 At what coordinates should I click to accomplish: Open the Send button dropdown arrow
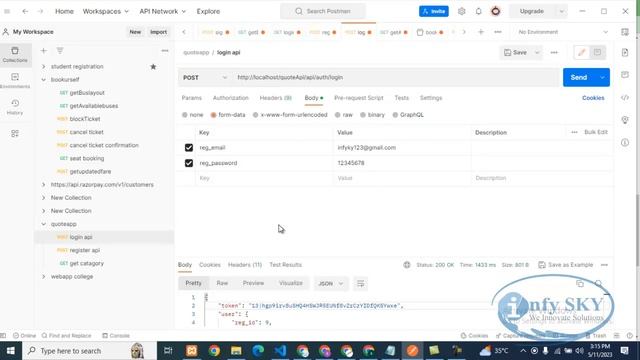602,78
